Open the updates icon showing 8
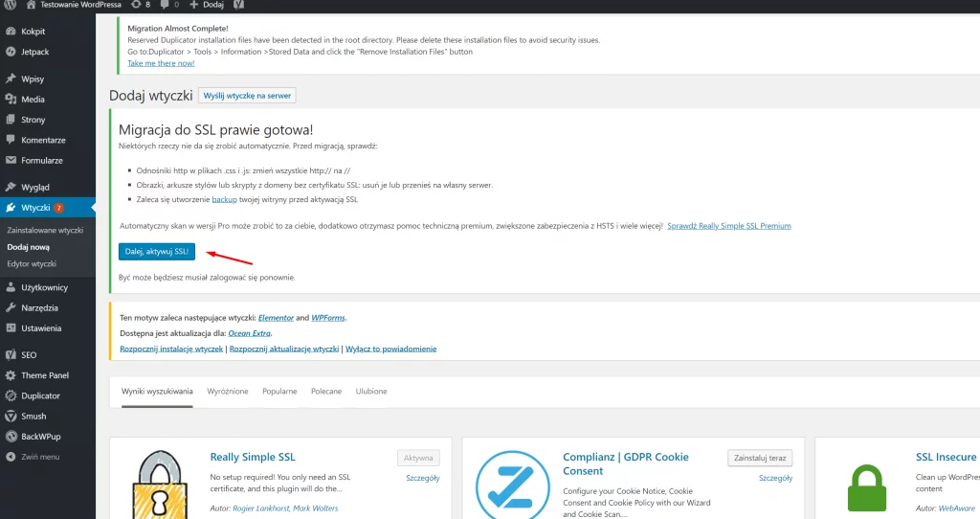 136,5
